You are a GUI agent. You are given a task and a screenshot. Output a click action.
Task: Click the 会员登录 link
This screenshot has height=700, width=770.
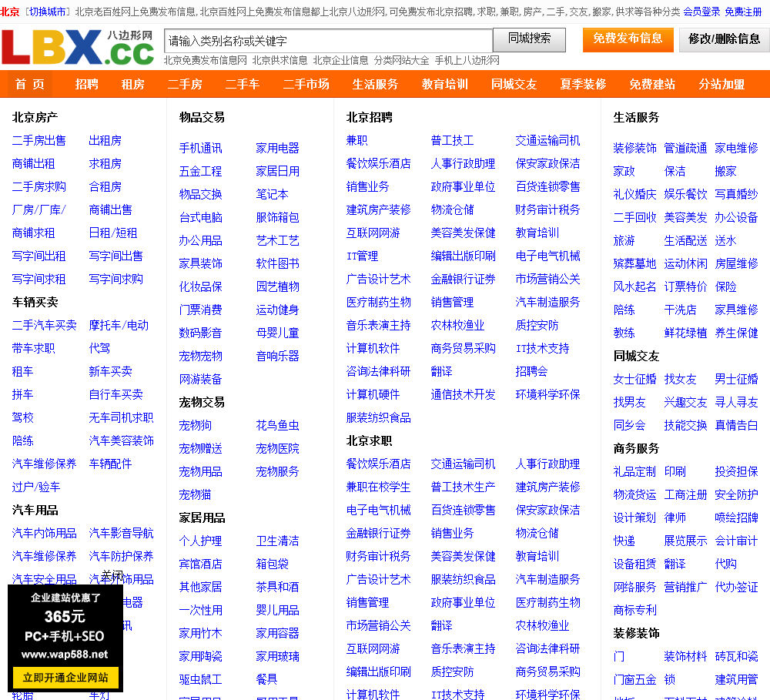pyautogui.click(x=701, y=12)
